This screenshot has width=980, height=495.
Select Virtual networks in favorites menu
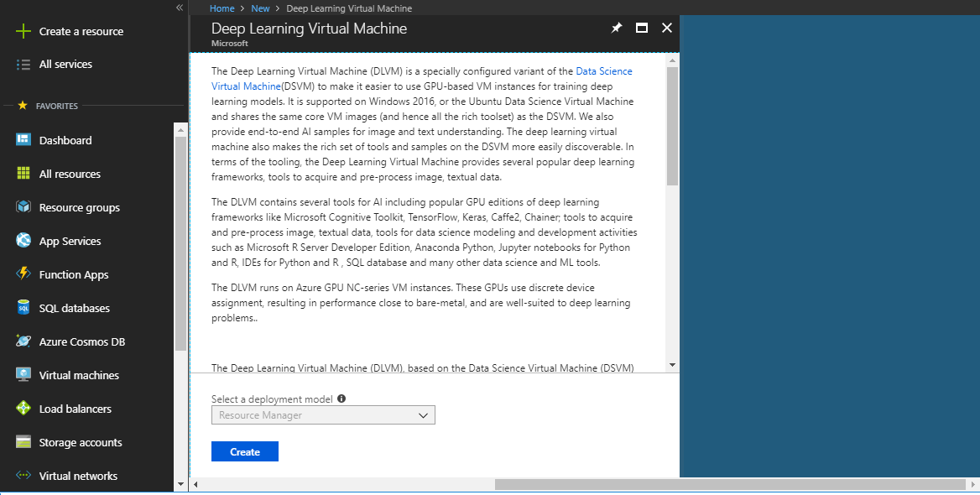pos(78,477)
